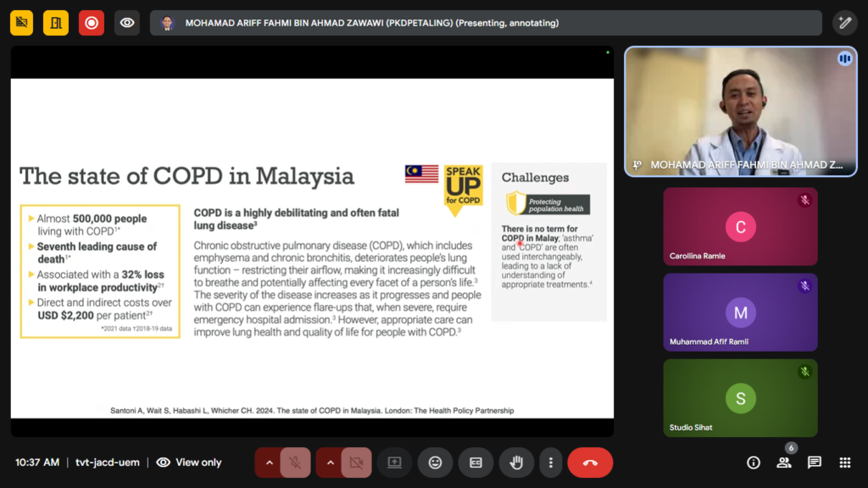Show the people participants list
The width and height of the screenshot is (868, 488).
click(784, 463)
